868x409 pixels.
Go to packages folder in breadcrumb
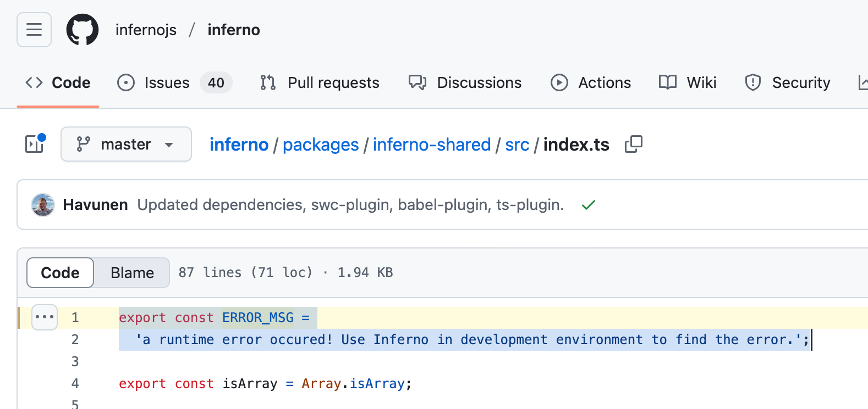click(x=321, y=145)
